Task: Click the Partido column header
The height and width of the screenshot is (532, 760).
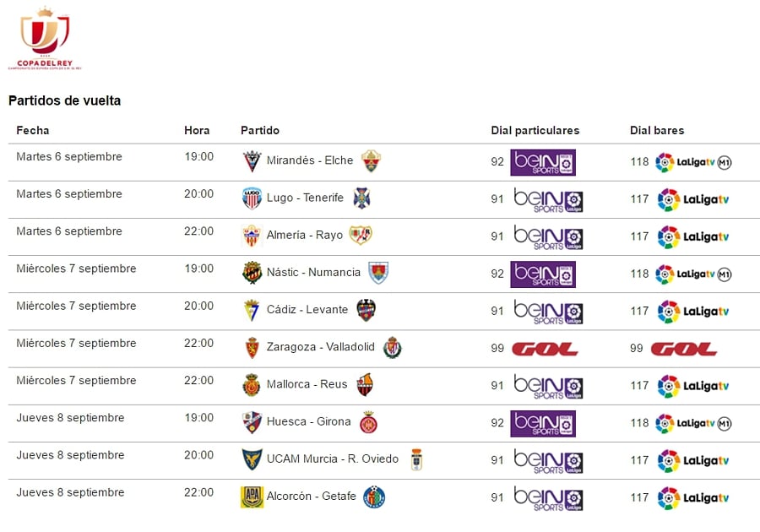Action: point(260,131)
